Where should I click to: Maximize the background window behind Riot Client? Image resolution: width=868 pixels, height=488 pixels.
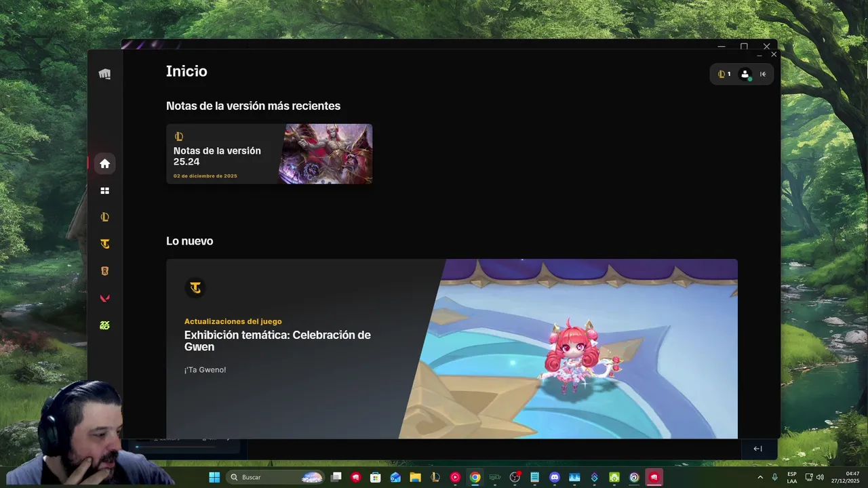point(744,47)
